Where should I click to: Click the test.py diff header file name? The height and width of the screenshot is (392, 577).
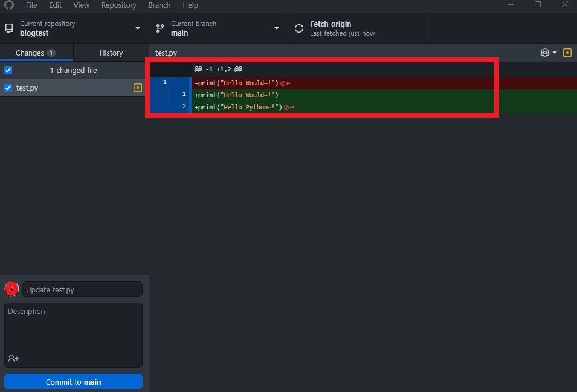click(x=166, y=53)
